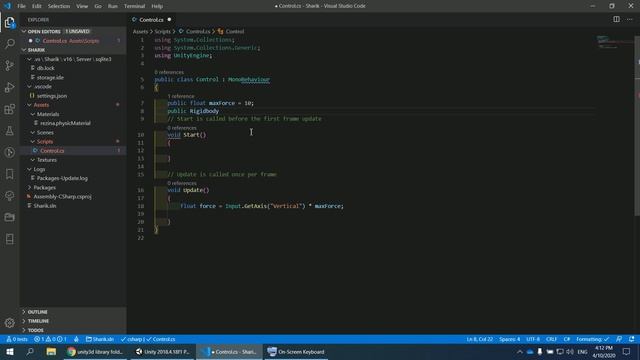Viewport: 640px width, 360px height.
Task: Open File Explorer from taskbar
Action: (51, 352)
